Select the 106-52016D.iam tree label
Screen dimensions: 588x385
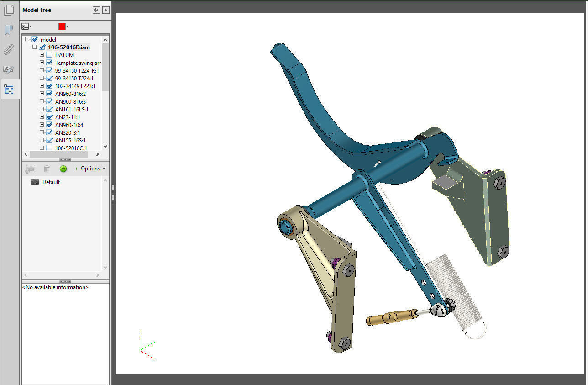pyautogui.click(x=69, y=47)
